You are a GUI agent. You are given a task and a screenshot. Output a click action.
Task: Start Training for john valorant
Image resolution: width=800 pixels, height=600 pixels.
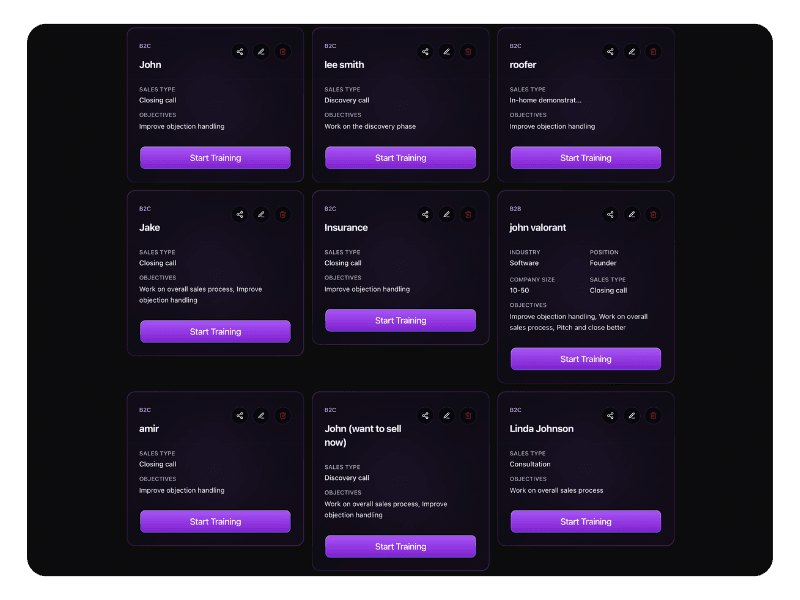(x=586, y=359)
